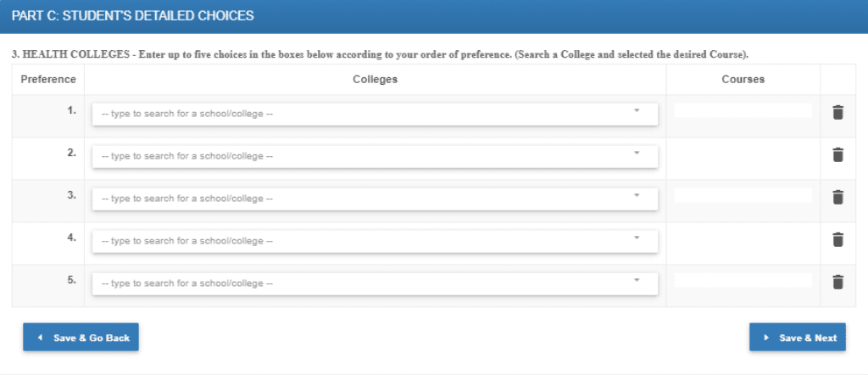Open the college dropdown arrow for preference 1
The width and height of the screenshot is (868, 375).
(637, 110)
